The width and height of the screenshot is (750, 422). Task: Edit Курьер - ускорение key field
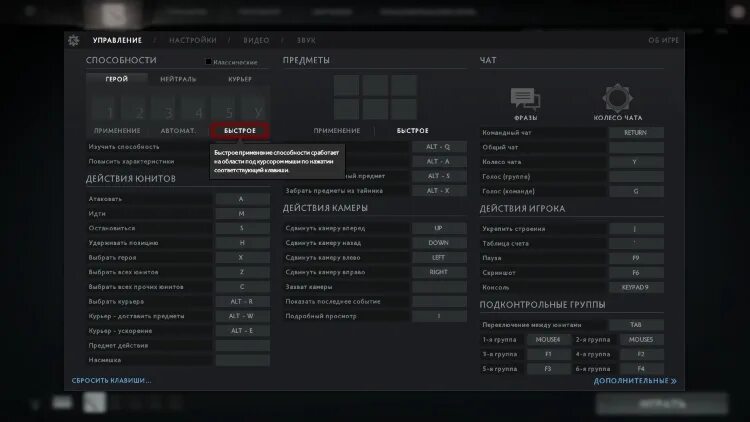243,331
